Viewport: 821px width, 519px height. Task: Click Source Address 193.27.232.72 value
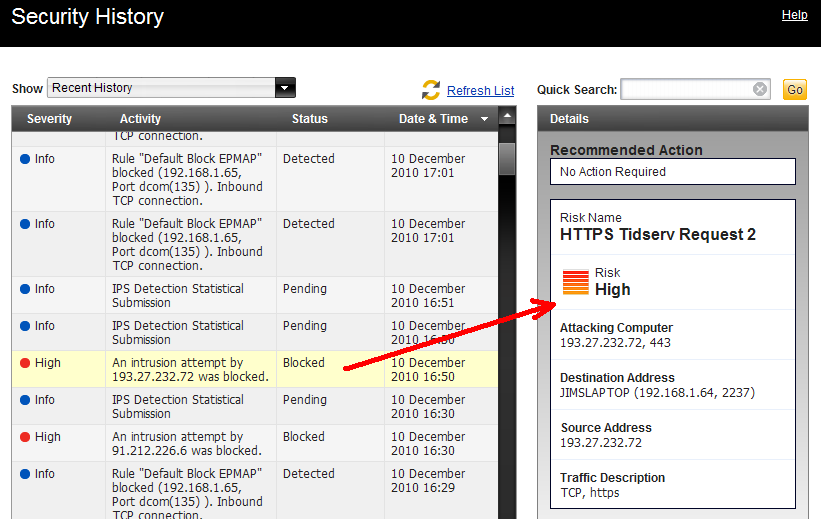point(601,443)
